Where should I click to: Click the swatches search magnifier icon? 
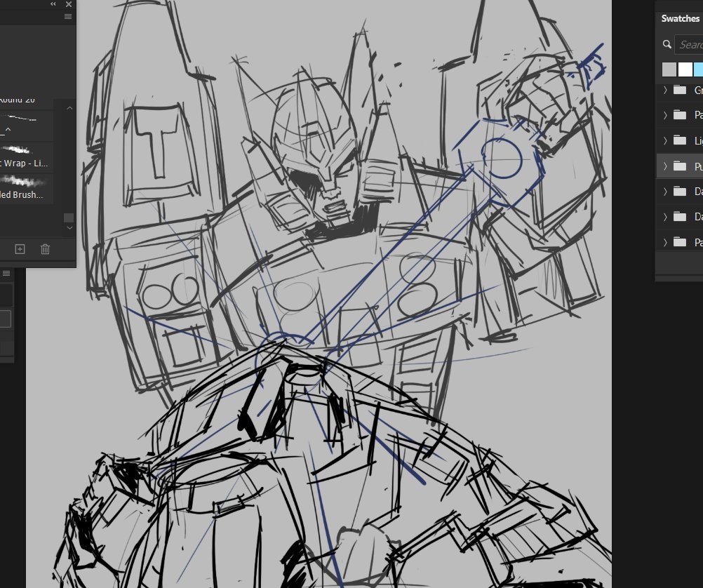click(x=667, y=44)
